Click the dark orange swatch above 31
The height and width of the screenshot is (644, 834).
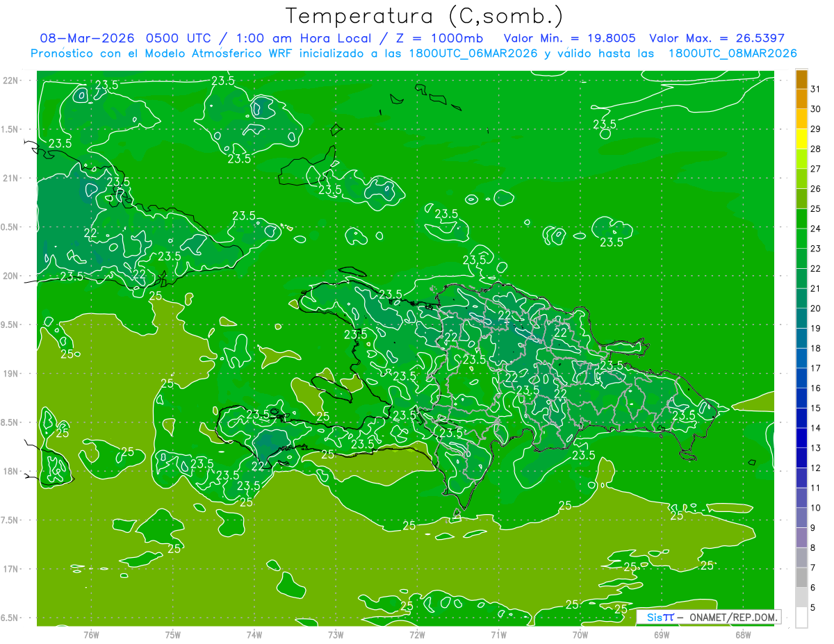pyautogui.click(x=801, y=79)
